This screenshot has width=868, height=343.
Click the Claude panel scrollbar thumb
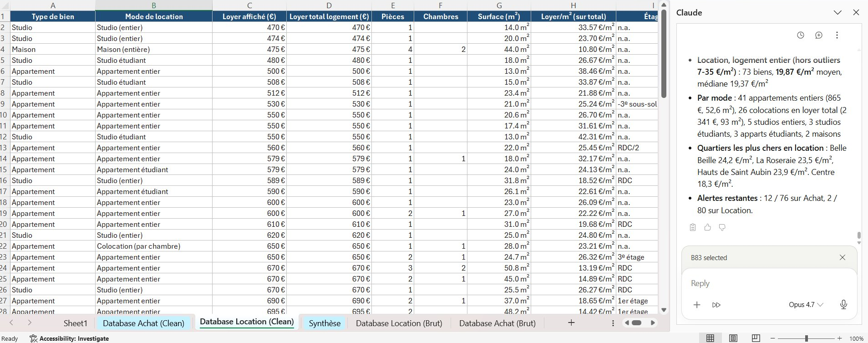(859, 235)
